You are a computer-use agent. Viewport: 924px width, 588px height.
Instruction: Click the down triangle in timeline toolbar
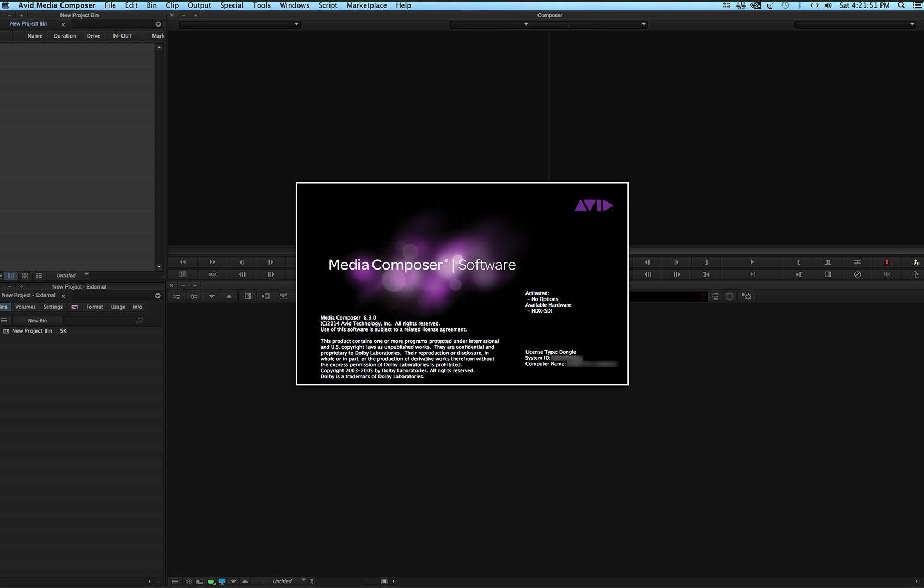(x=212, y=296)
